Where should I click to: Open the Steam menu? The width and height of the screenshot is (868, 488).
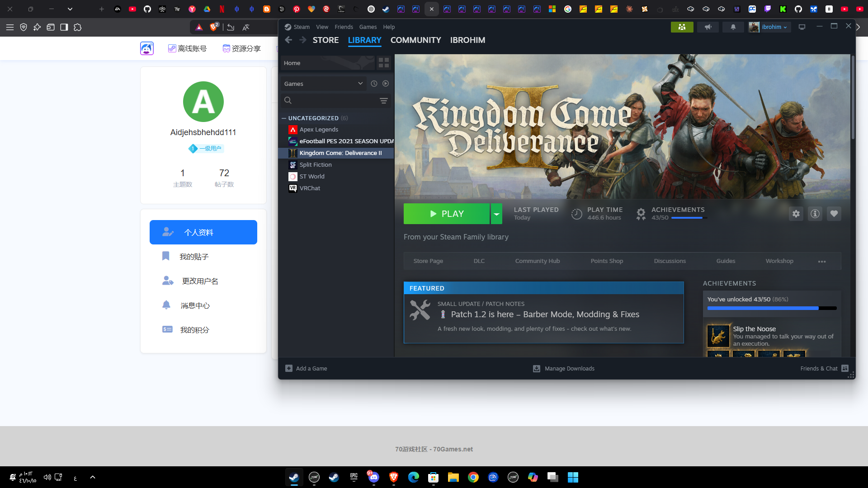click(x=302, y=27)
